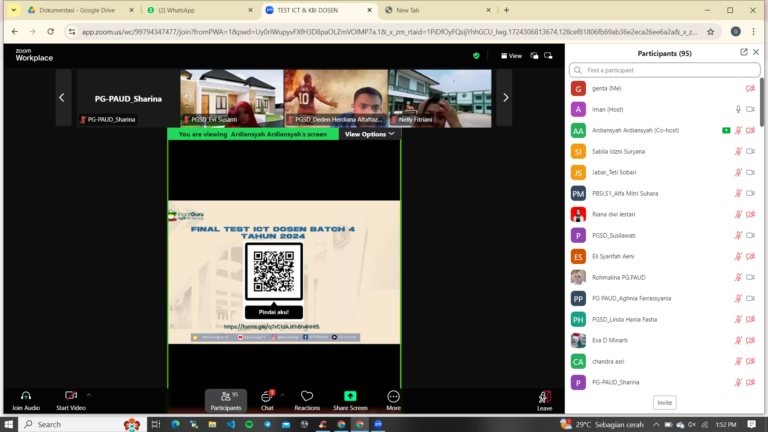Show previous video thumbnails with left arrow

62,97
